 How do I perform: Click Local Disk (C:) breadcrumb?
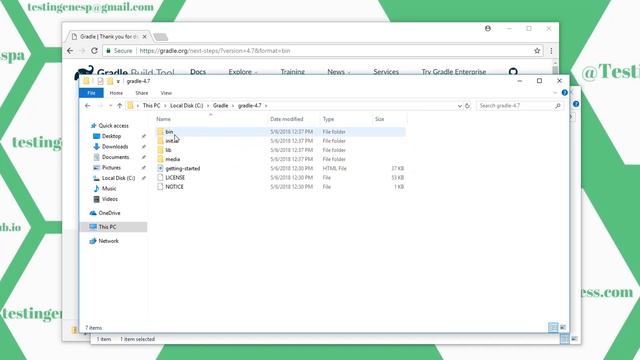click(186, 106)
